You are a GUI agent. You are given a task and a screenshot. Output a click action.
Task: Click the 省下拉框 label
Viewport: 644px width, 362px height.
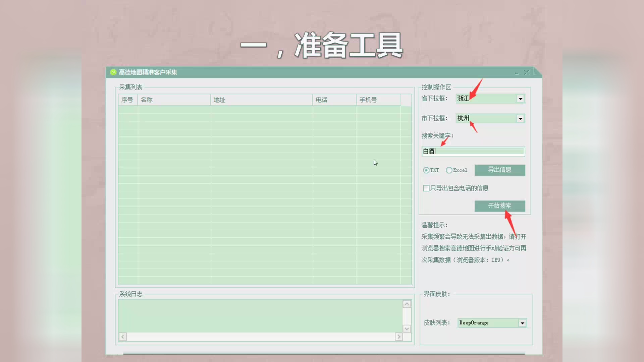434,99
